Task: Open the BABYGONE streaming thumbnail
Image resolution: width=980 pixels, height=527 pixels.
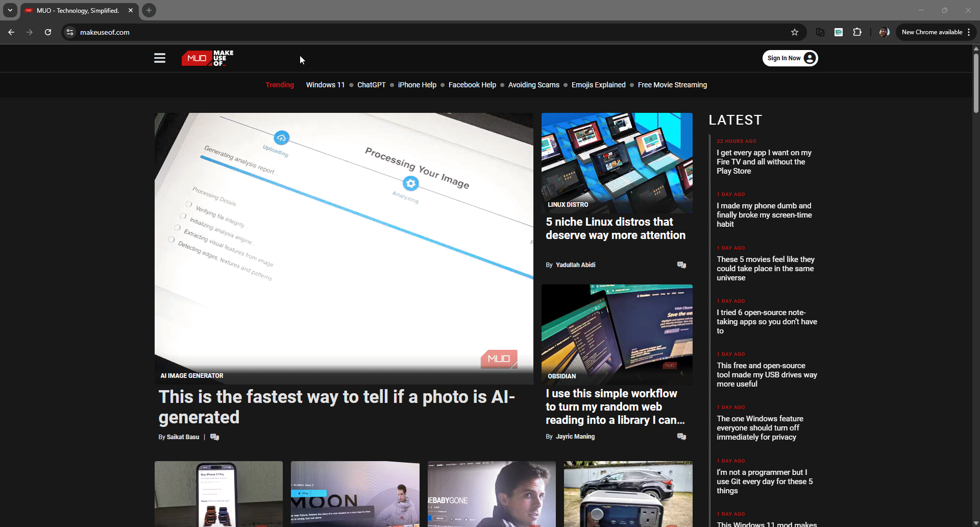Action: [x=492, y=494]
